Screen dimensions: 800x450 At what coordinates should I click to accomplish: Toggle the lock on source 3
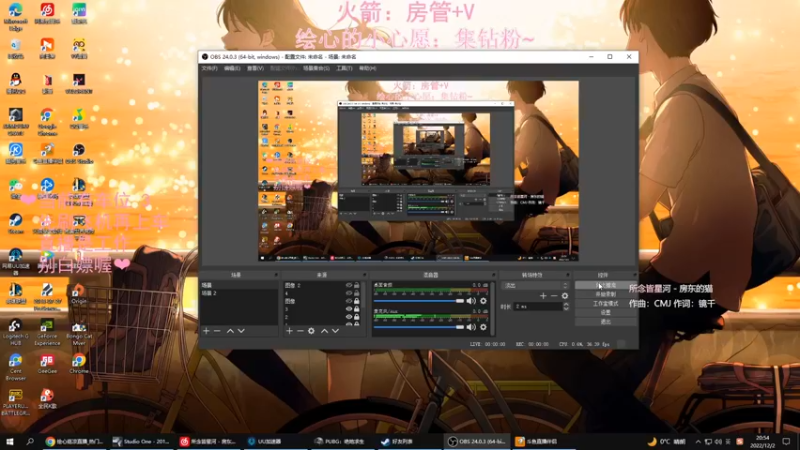tap(357, 309)
